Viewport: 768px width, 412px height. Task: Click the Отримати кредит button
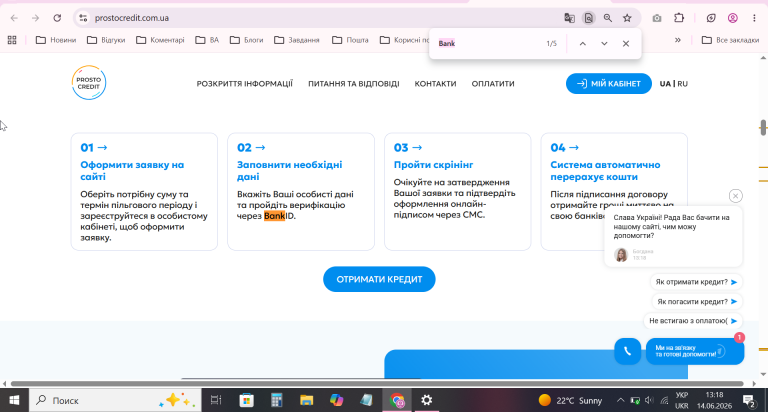pyautogui.click(x=379, y=279)
